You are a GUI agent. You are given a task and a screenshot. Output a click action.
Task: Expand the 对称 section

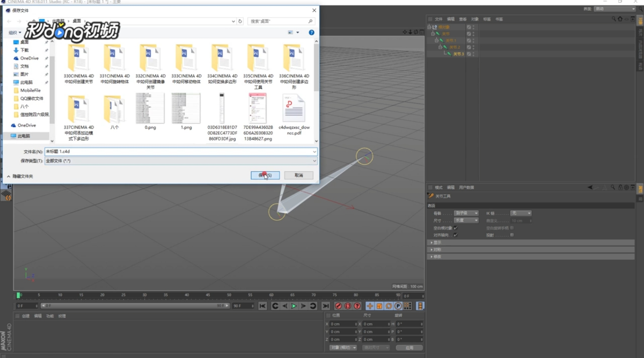[x=531, y=250]
